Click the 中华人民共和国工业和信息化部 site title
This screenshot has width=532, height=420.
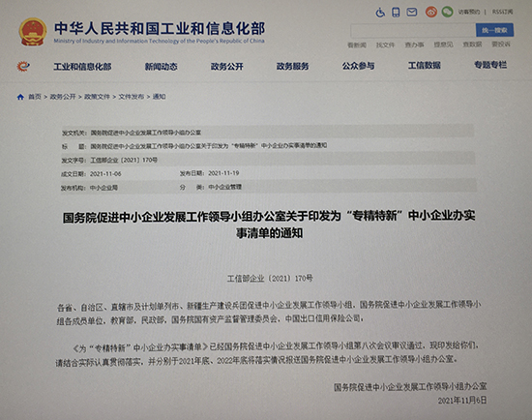pos(160,28)
